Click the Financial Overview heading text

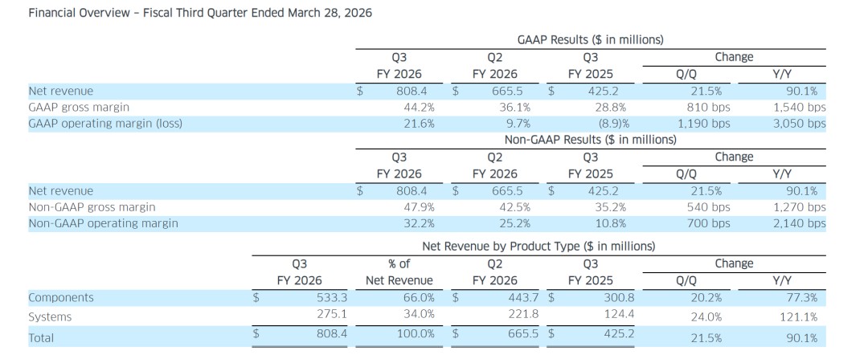point(200,14)
